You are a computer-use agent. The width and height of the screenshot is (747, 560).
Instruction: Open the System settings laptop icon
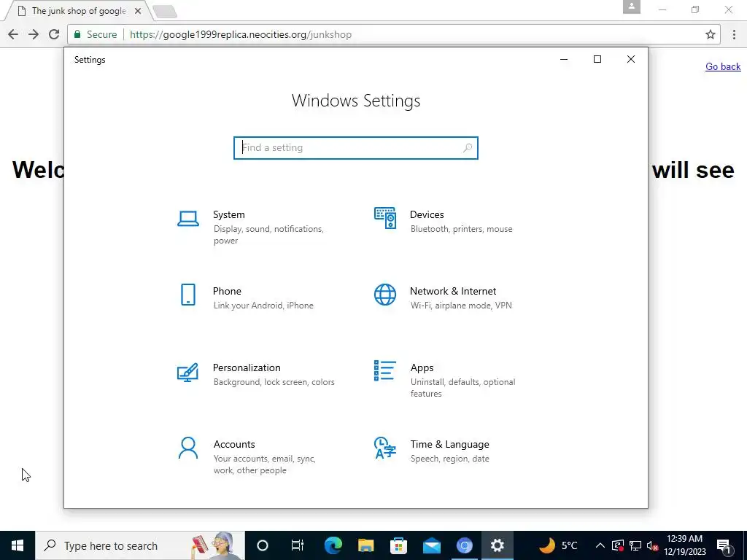pos(188,219)
